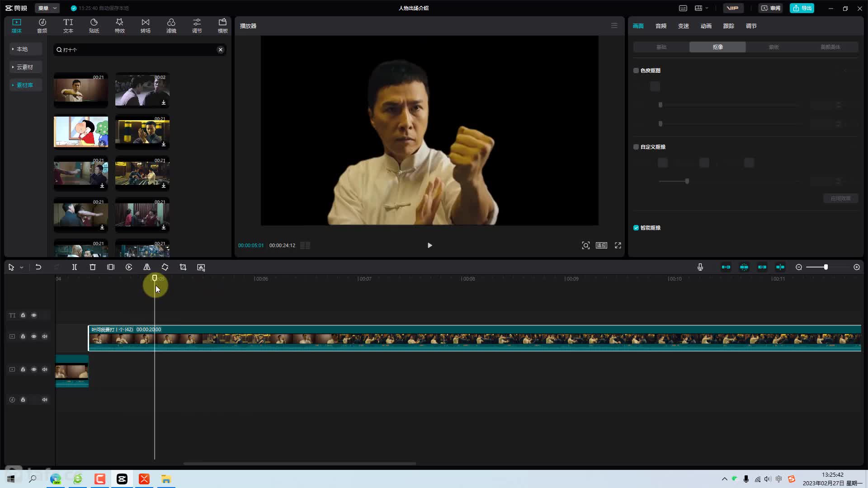Click the split clip tool
This screenshot has height=488, width=868.
(75, 267)
